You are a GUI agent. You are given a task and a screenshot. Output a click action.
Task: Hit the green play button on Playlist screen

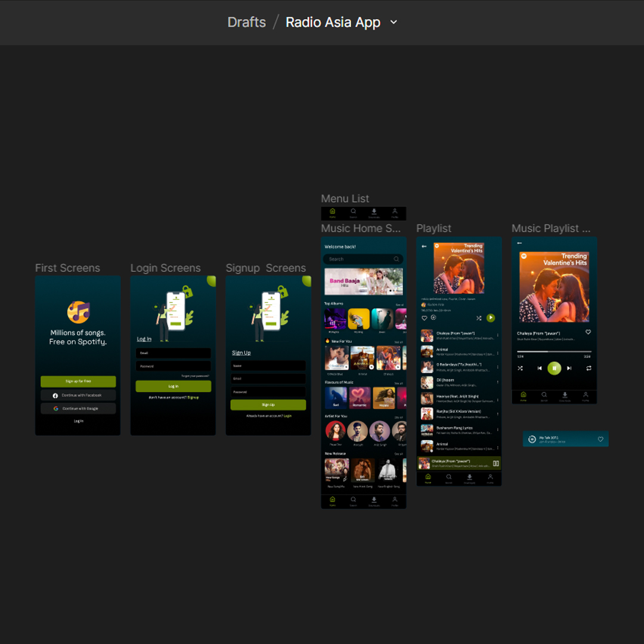(491, 318)
